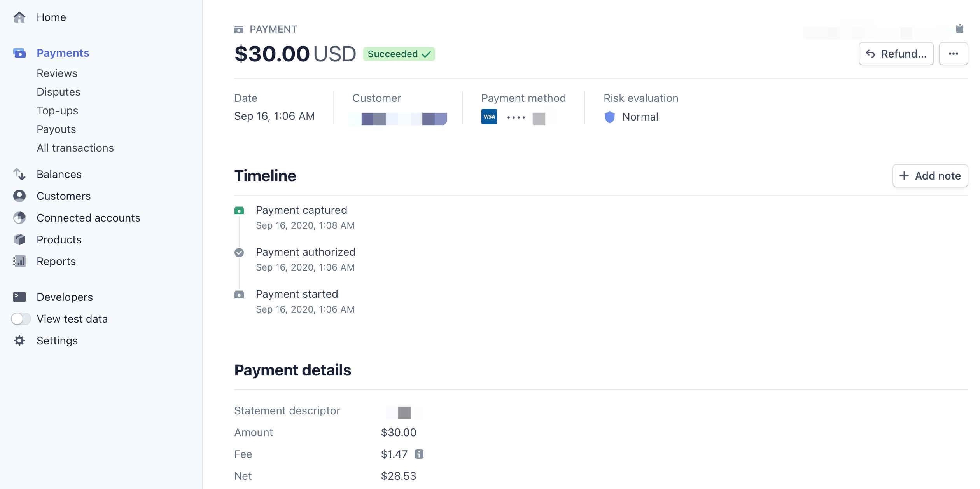Click the Reports chart icon
Image resolution: width=980 pixels, height=489 pixels.
(19, 261)
